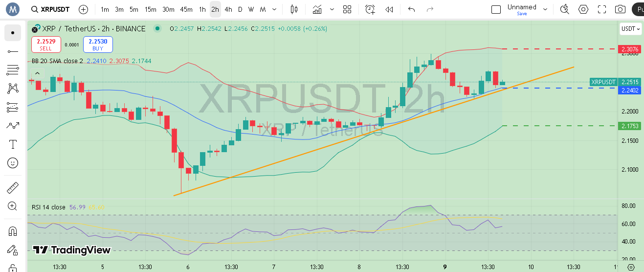This screenshot has width=644, height=272.
Task: Select the cursor dot tool
Action: (13, 33)
